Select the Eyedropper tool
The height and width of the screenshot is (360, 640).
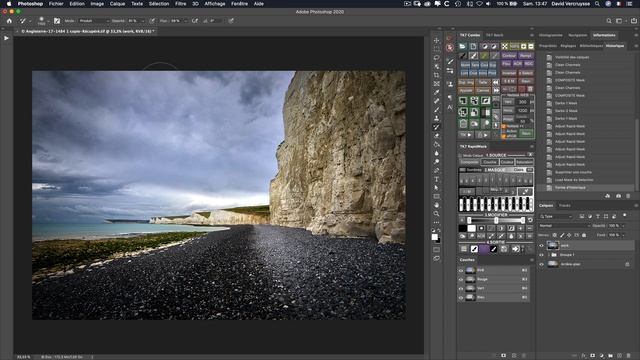436,93
